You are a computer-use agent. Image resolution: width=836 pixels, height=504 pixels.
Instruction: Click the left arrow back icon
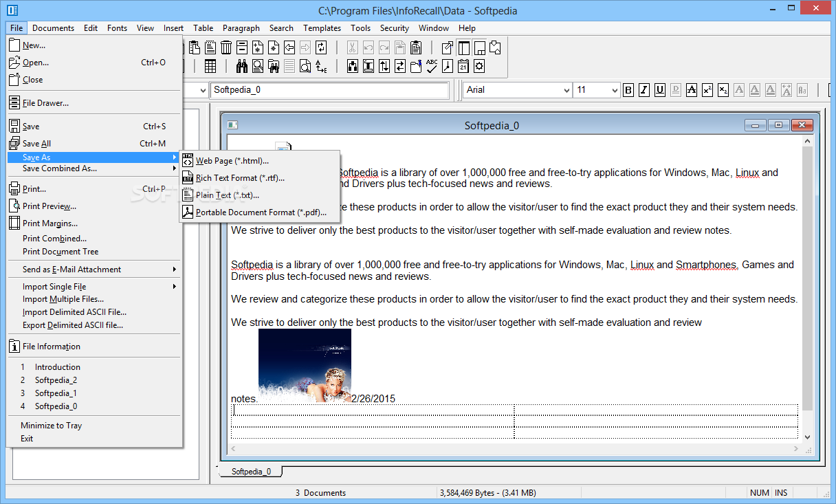pyautogui.click(x=289, y=47)
